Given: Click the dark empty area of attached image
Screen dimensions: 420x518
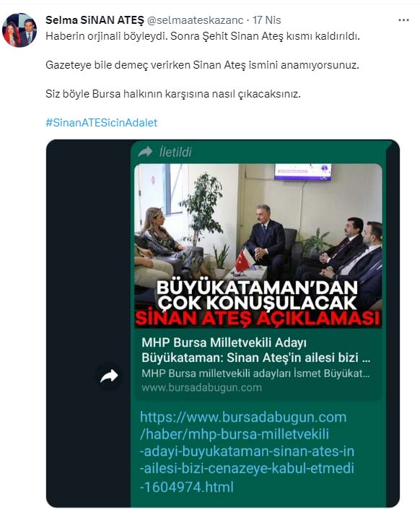Looking at the screenshot, I should (x=89, y=264).
